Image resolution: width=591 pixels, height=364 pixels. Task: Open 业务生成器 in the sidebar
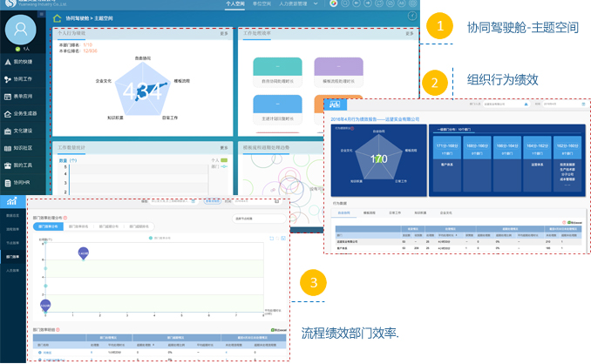[x=24, y=114]
